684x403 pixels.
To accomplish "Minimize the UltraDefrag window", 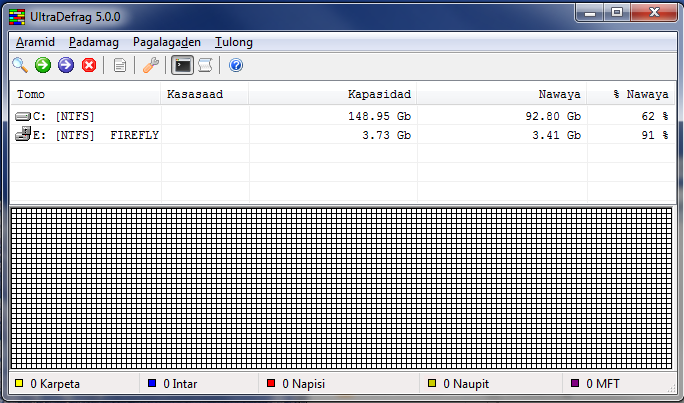I will click(590, 13).
